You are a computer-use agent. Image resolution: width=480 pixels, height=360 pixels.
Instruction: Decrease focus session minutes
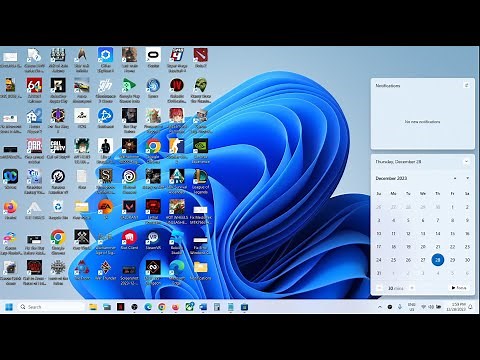click(379, 288)
